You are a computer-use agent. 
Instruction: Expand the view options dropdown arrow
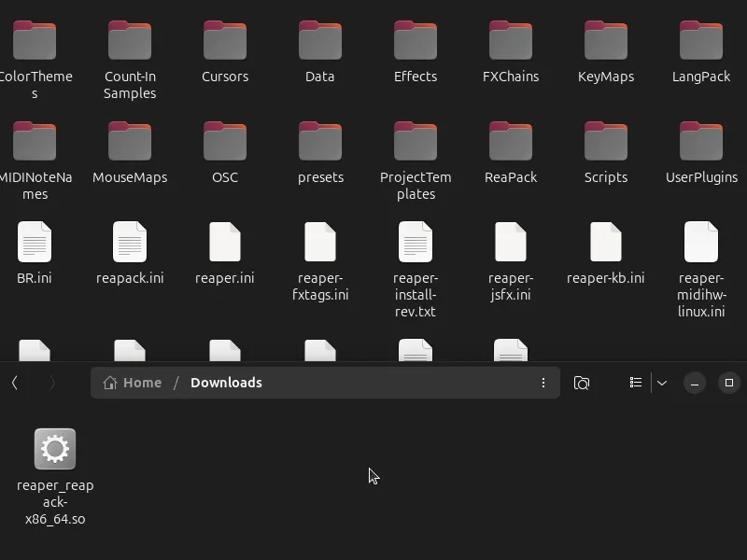pyautogui.click(x=662, y=383)
